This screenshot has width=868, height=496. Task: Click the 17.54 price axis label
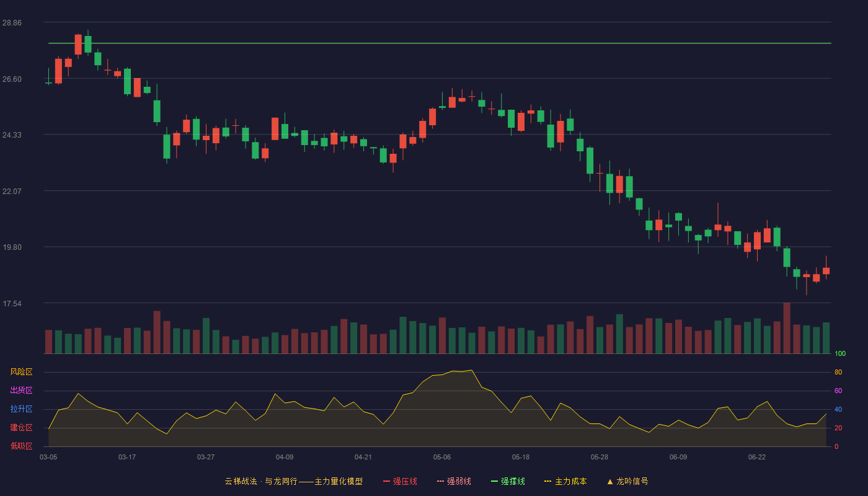click(x=12, y=303)
